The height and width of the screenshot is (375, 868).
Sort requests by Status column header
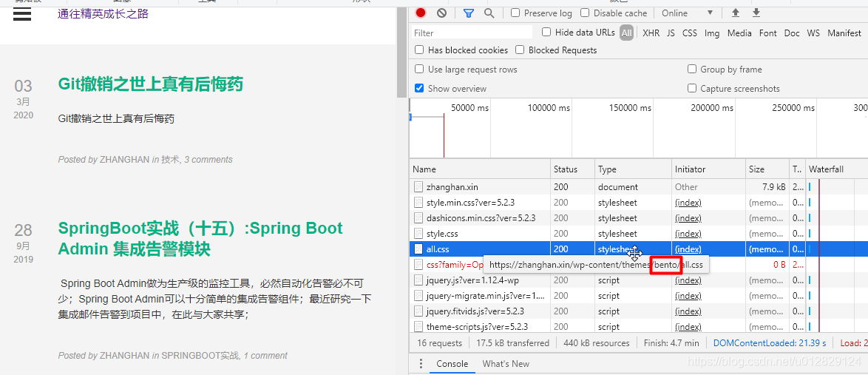click(566, 169)
